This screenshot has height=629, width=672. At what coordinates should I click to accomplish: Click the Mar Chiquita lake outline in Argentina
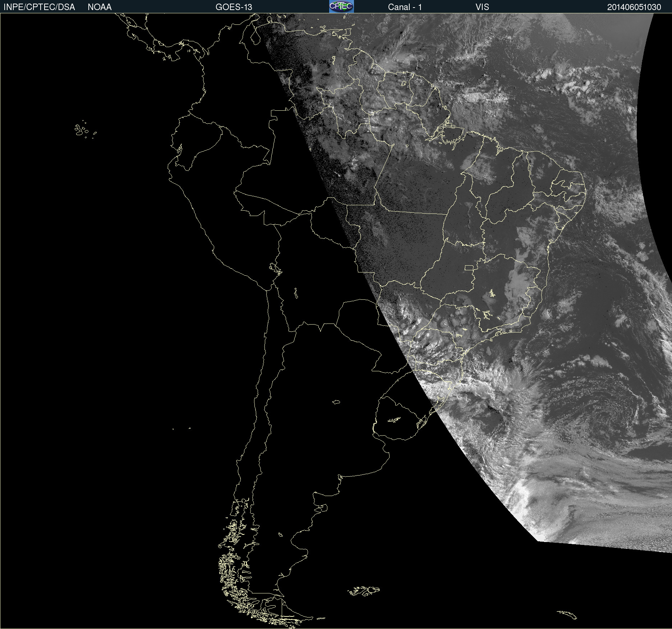(x=336, y=402)
